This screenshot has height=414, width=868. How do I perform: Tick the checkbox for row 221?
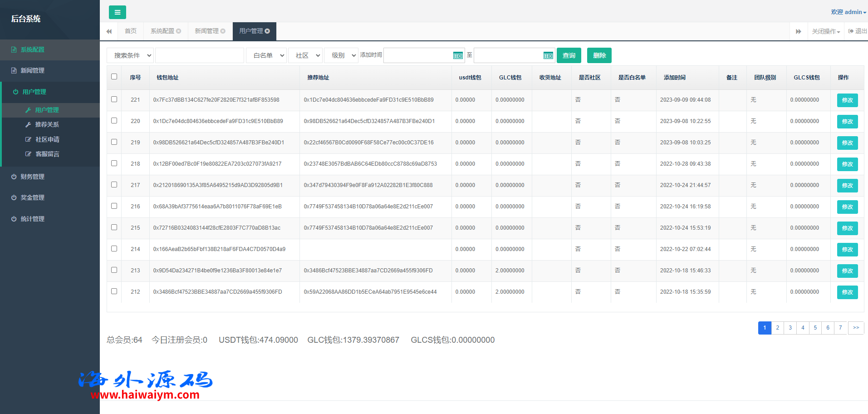[114, 99]
